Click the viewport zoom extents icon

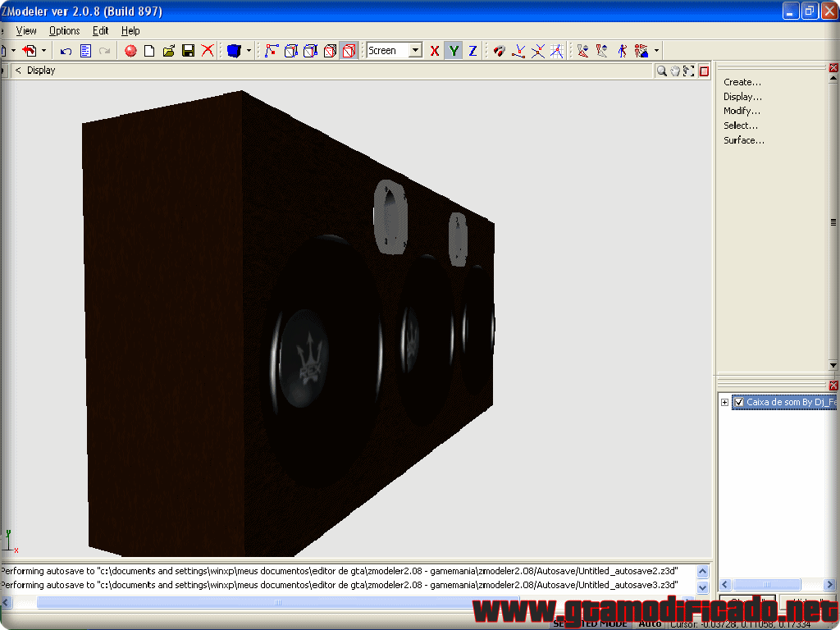[x=688, y=71]
